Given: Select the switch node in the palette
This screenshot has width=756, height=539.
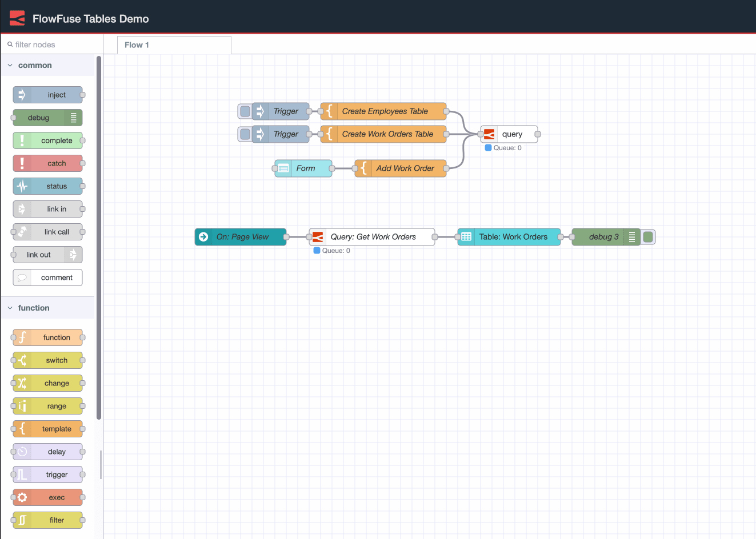Looking at the screenshot, I should point(49,360).
